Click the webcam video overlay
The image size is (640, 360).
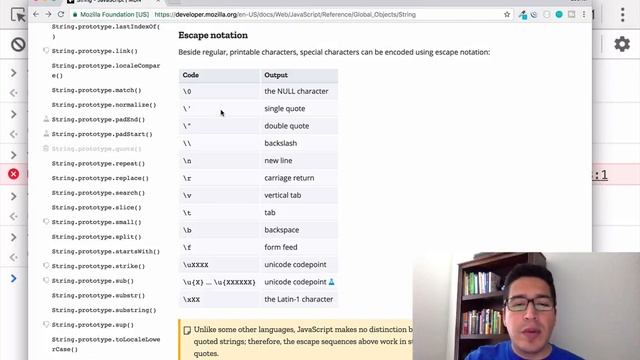point(526,306)
